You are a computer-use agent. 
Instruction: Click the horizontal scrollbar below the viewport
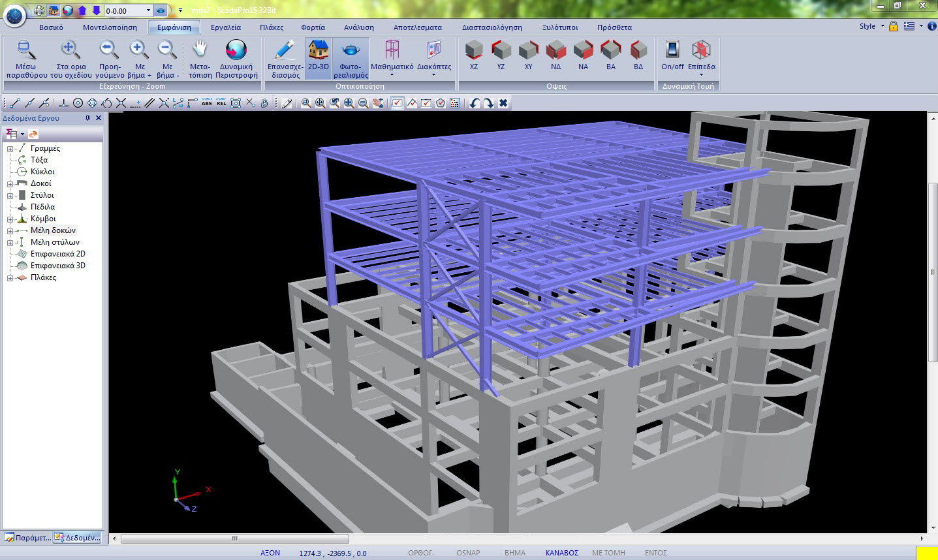pos(235,539)
